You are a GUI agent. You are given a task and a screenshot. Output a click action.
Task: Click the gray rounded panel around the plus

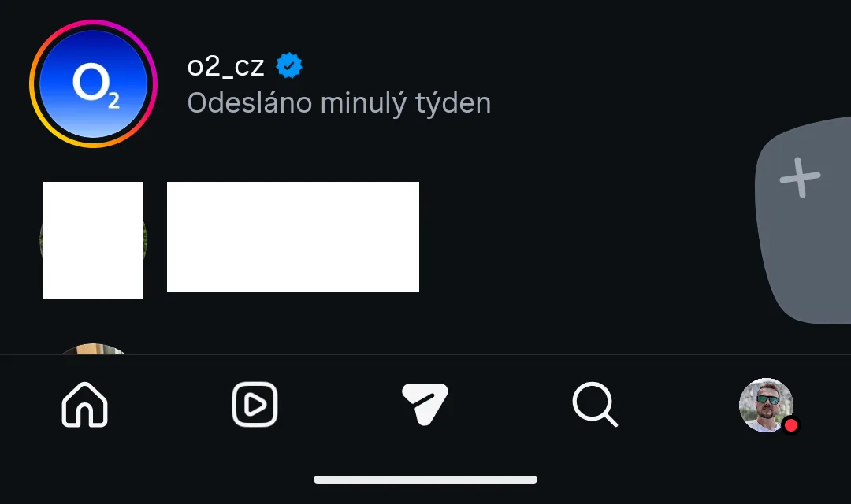pos(803,220)
